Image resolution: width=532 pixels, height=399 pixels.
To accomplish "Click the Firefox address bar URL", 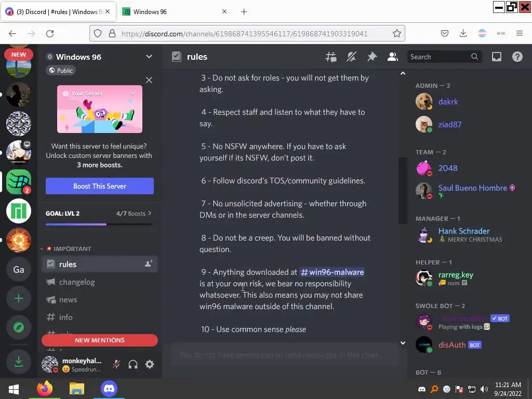I will click(x=244, y=34).
